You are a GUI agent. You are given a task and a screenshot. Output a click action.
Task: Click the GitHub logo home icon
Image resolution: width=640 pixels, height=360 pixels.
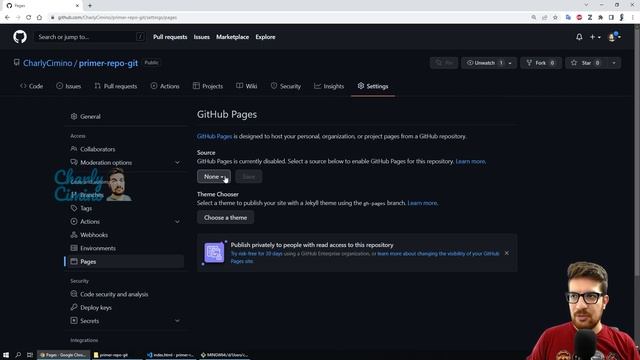click(20, 37)
